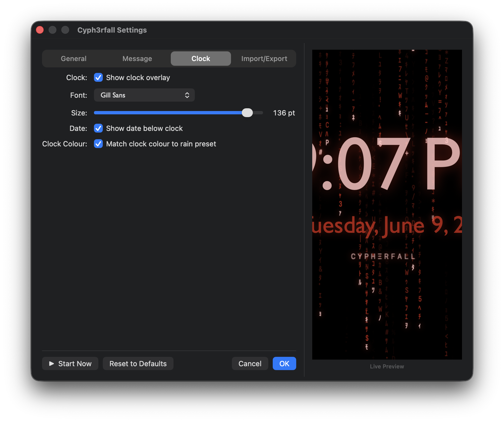The height and width of the screenshot is (422, 504).
Task: Toggle Match clock colour to rain preset
Action: 98,144
